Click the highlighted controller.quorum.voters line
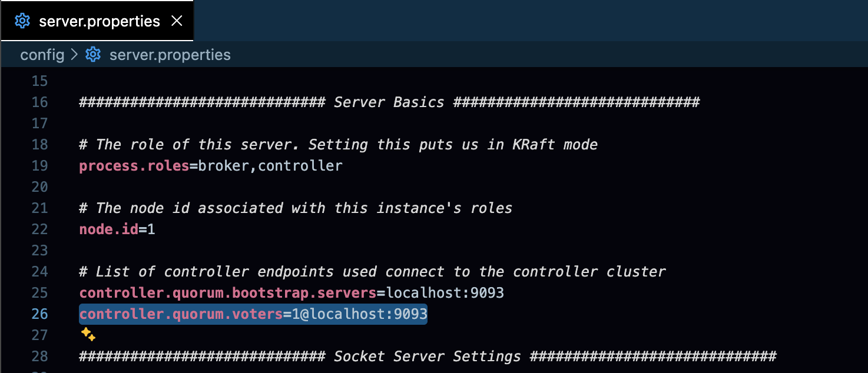 point(253,314)
